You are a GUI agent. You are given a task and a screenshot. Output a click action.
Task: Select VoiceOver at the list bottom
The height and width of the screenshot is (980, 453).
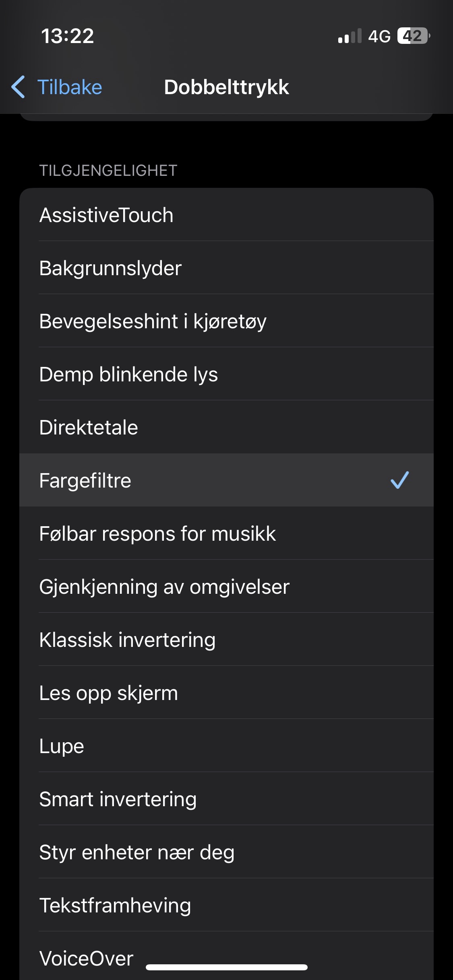tap(86, 958)
